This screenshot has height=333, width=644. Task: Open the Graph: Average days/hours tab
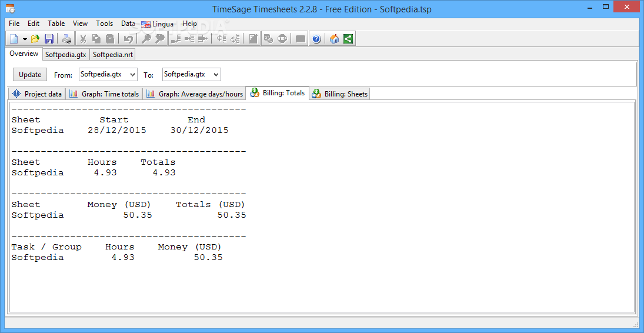click(x=194, y=94)
